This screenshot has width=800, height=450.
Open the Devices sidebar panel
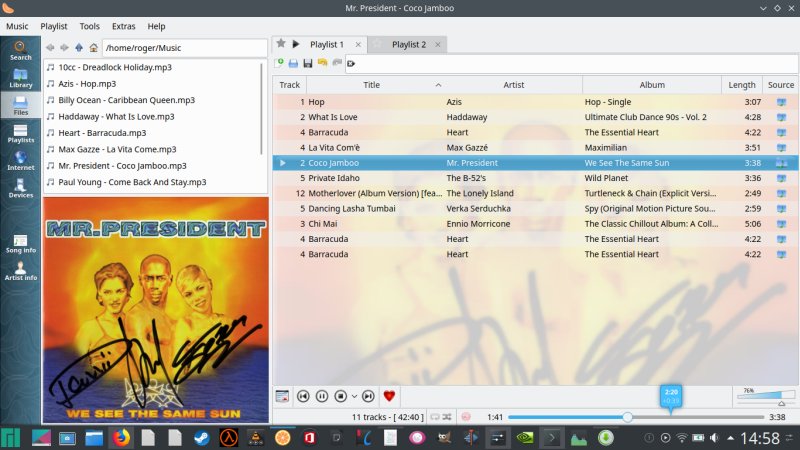tap(20, 188)
